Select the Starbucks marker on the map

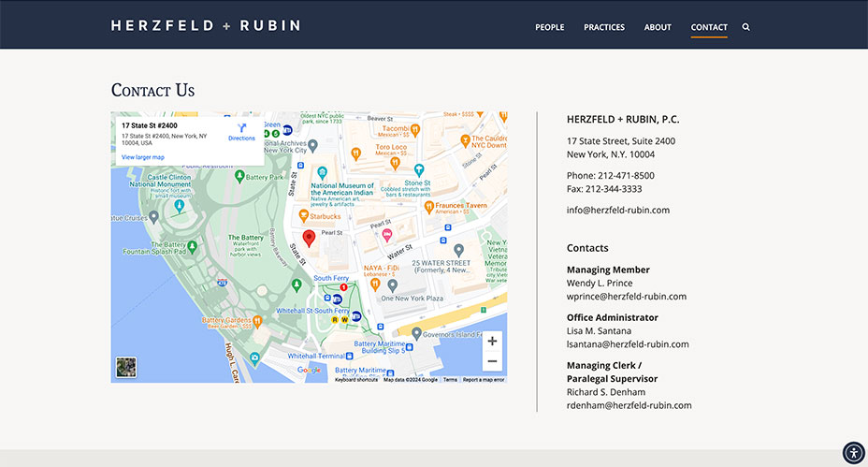pyautogui.click(x=303, y=215)
